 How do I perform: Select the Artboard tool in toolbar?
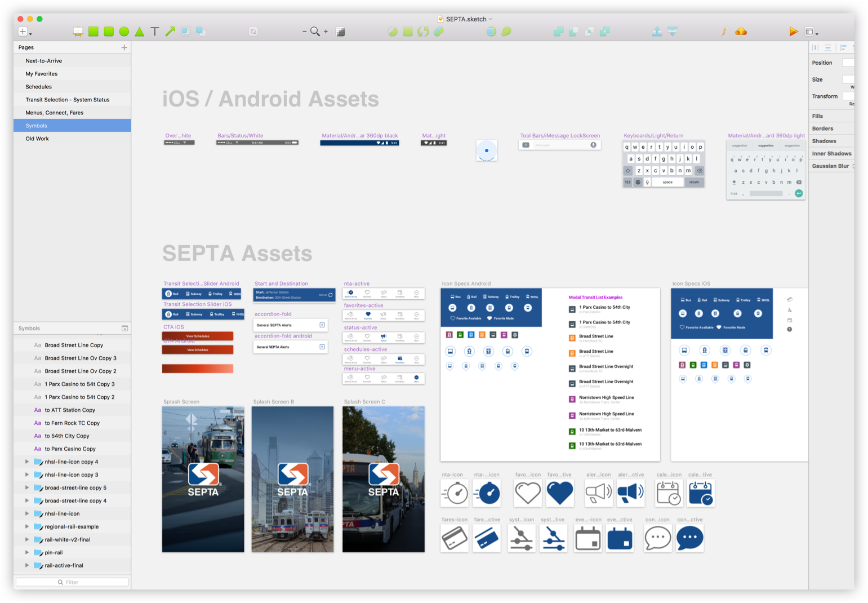(78, 32)
